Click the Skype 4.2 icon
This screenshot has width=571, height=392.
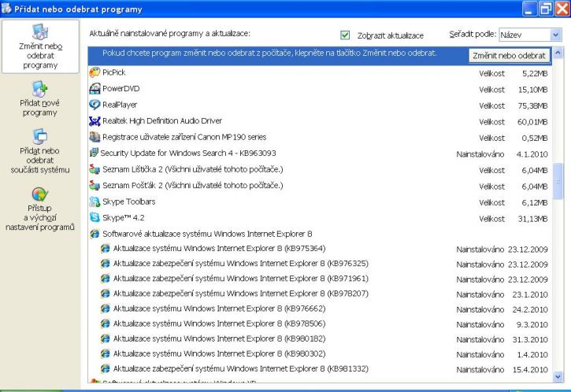click(95, 218)
